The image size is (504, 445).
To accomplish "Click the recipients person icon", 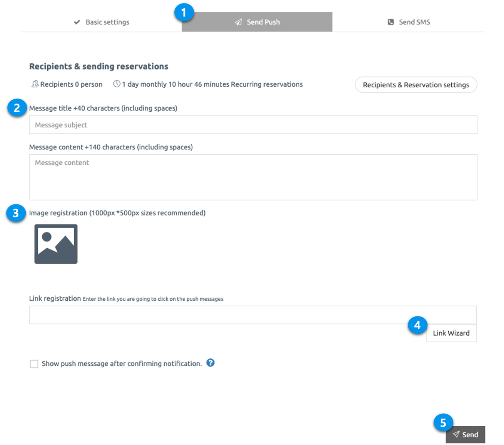I will click(35, 84).
